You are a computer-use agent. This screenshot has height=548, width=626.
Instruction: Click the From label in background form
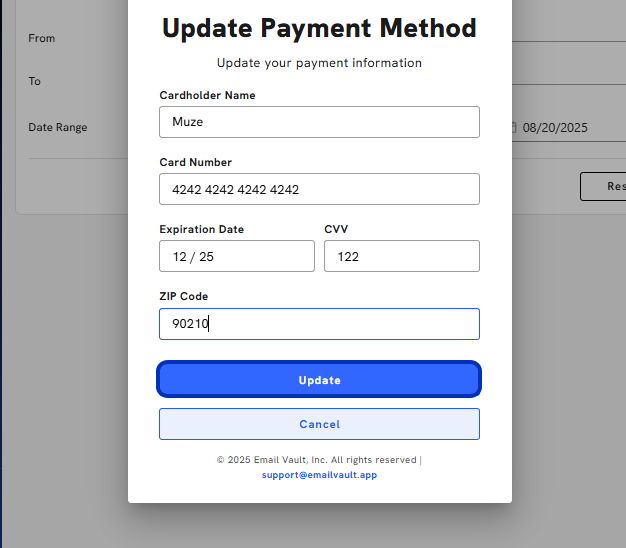[42, 38]
